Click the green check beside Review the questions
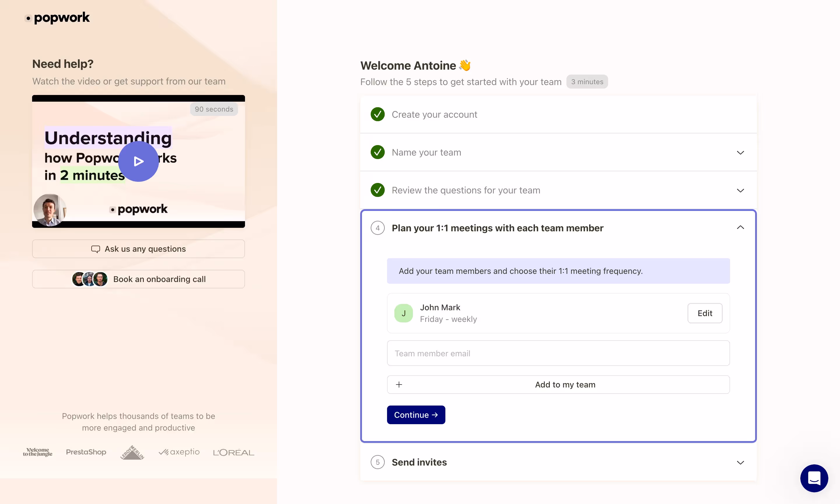Viewport: 840px width, 504px height. [377, 190]
